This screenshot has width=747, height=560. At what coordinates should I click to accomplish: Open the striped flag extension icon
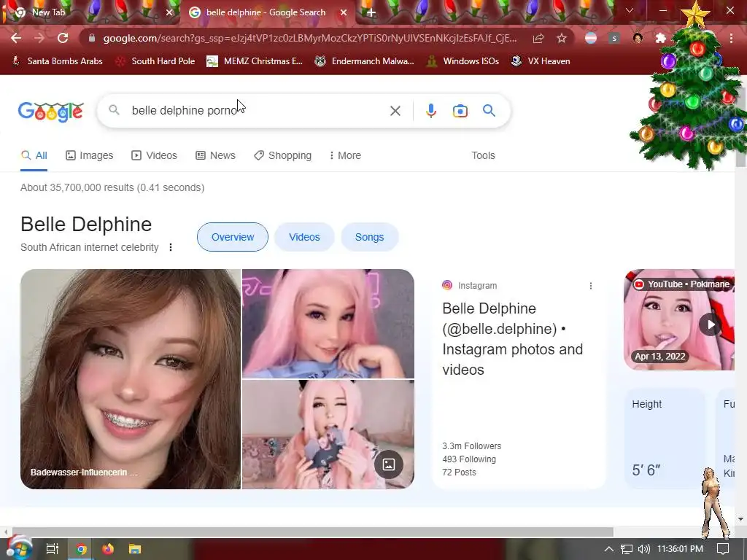(591, 39)
